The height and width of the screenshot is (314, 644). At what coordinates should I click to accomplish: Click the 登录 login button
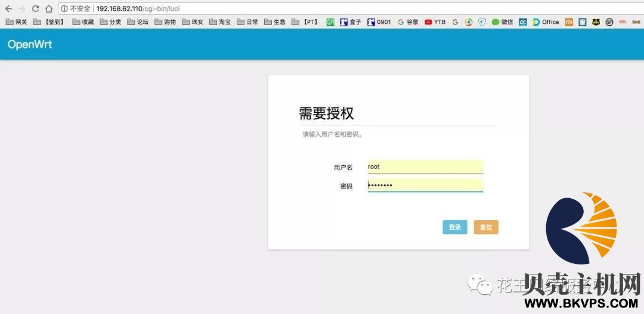click(454, 227)
